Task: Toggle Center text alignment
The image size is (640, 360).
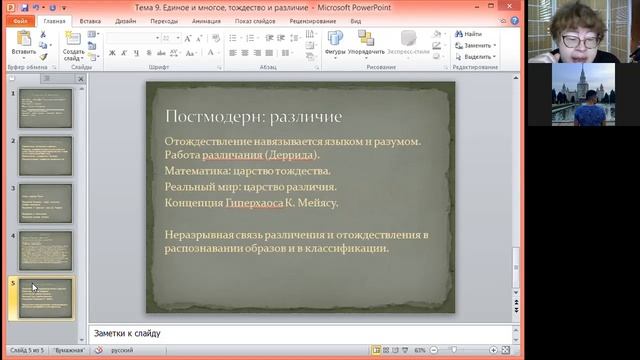Action: (x=245, y=53)
